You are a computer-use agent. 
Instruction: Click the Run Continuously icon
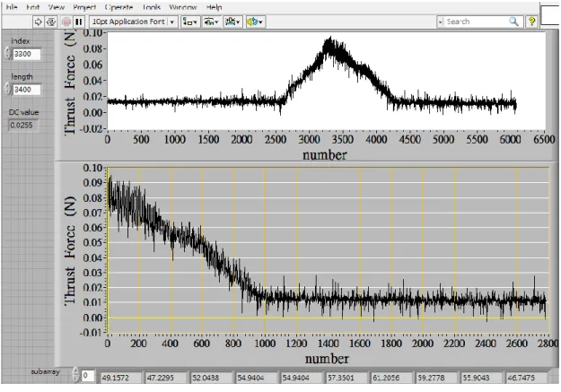pyautogui.click(x=51, y=22)
